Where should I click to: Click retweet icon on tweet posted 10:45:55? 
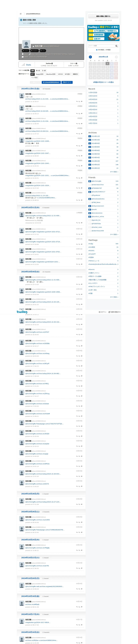coord(79,166)
